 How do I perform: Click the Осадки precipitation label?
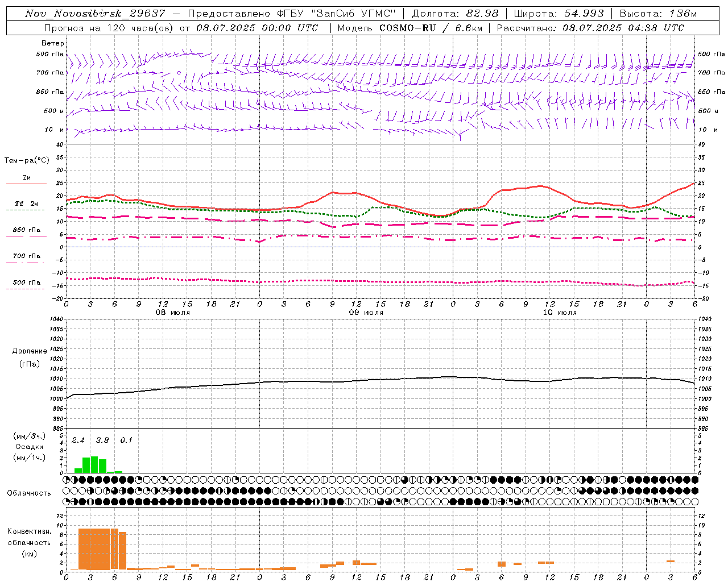pos(30,447)
